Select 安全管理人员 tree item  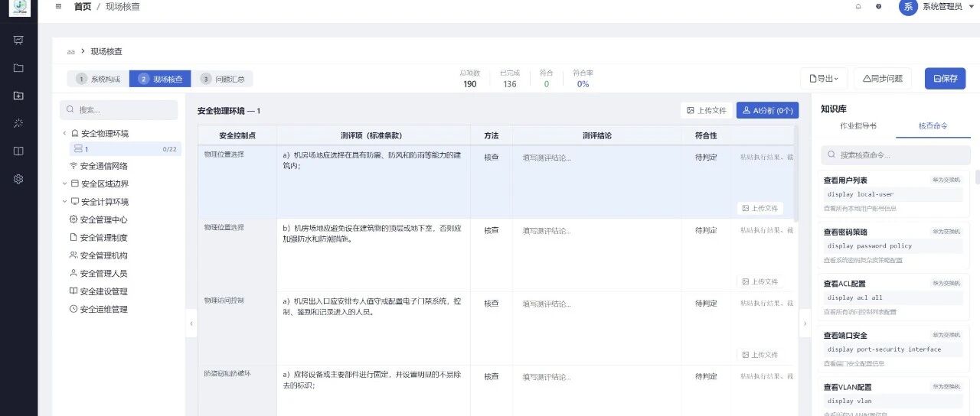click(103, 273)
